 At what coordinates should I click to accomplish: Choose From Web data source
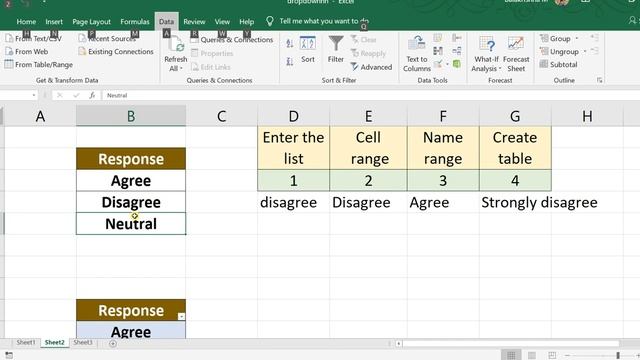point(27,51)
